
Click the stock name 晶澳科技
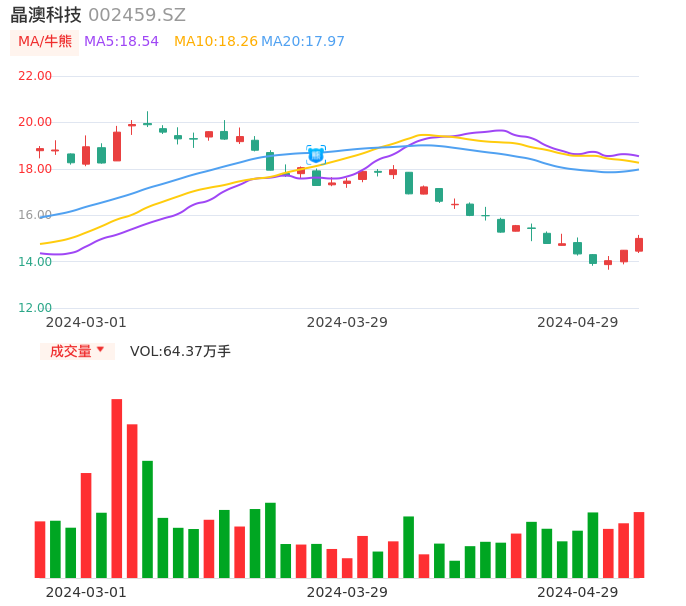46,15
